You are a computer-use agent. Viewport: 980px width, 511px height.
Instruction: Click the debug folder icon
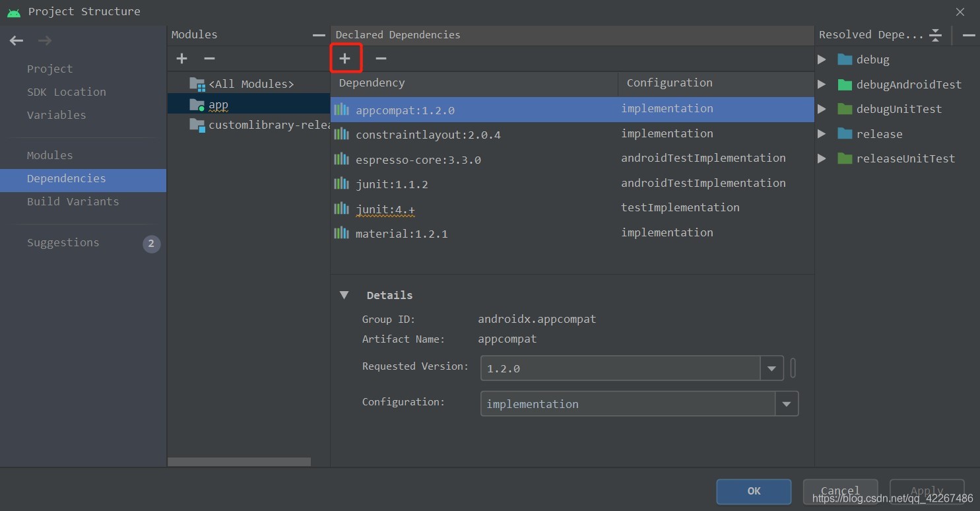[845, 59]
